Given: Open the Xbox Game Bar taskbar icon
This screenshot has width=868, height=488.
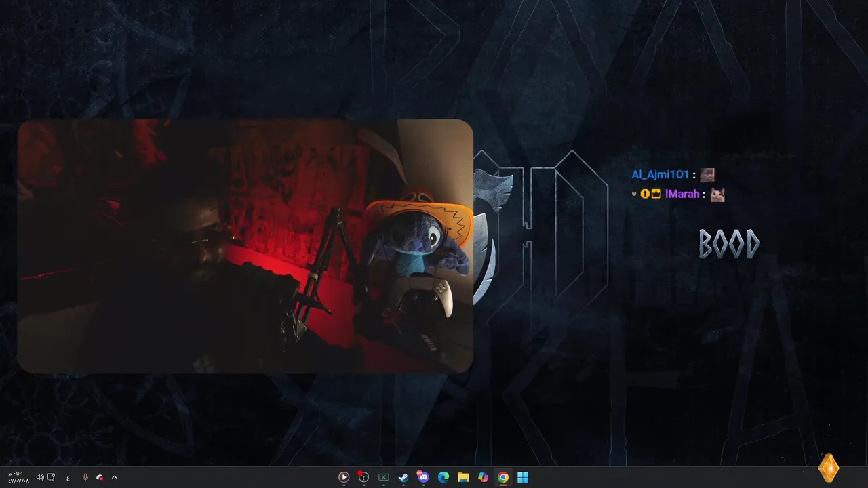Looking at the screenshot, I should click(383, 477).
